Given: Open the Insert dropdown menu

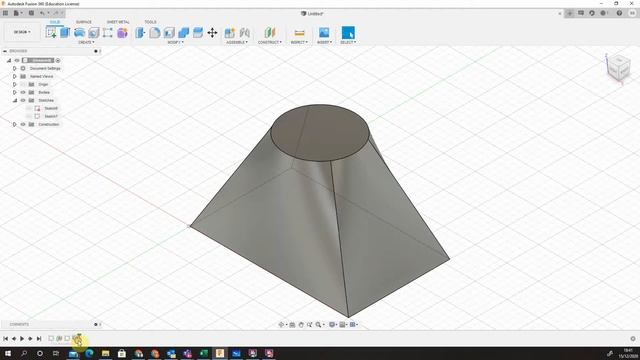Looking at the screenshot, I should tap(324, 42).
